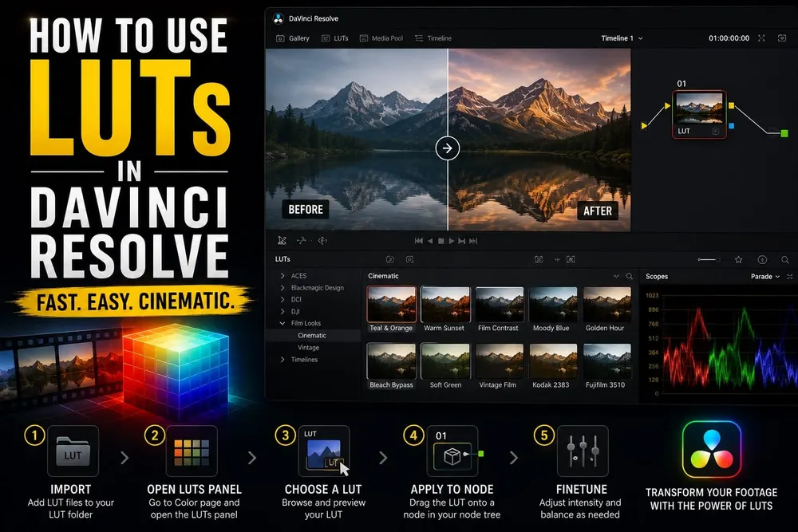The width and height of the screenshot is (798, 532).
Task: Open search with the magnifier in LUTs toolbar
Action: point(785,259)
